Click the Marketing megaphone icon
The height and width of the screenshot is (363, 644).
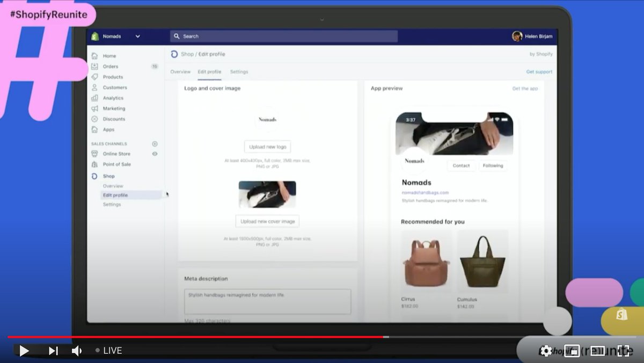pyautogui.click(x=94, y=108)
